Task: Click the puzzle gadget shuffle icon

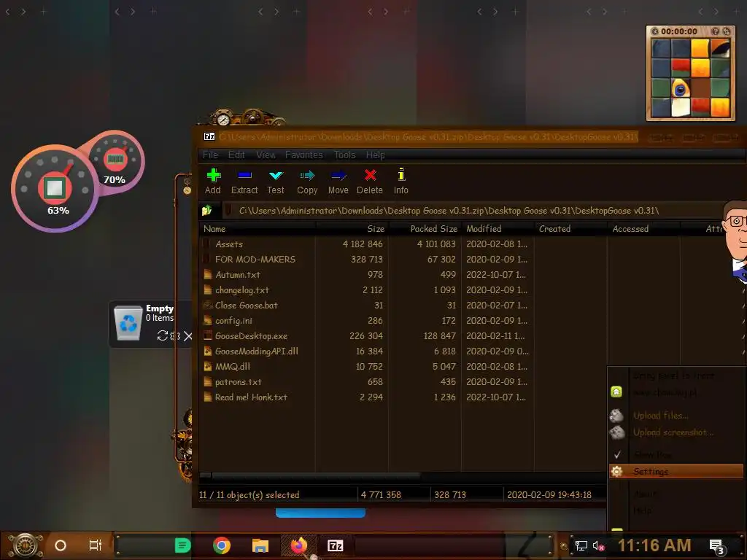Action: (727, 31)
